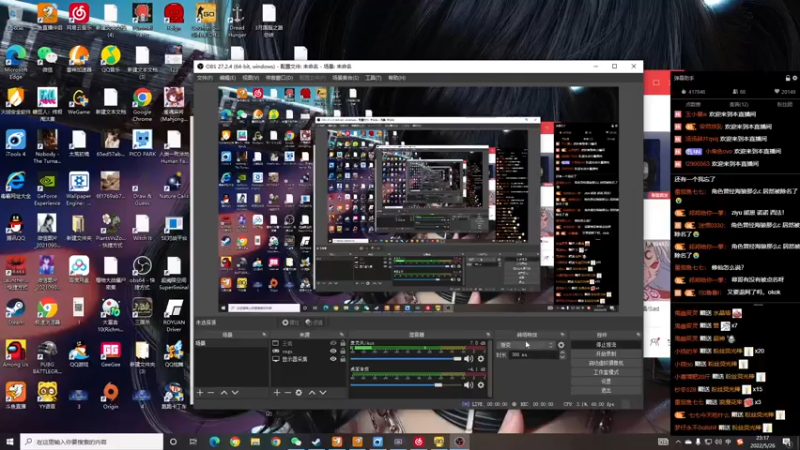This screenshot has width=800, height=450.
Task: Select the Wallpaper Engine desktop icon
Action: point(79,189)
